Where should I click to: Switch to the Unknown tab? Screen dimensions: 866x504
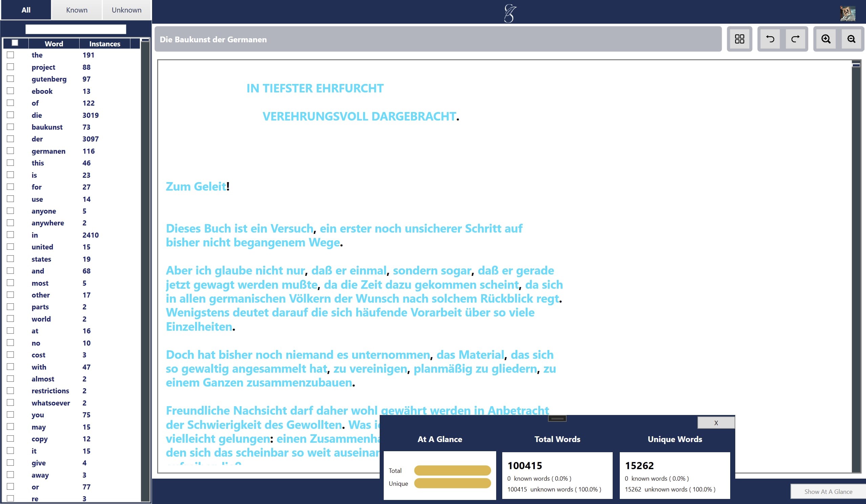tap(126, 10)
